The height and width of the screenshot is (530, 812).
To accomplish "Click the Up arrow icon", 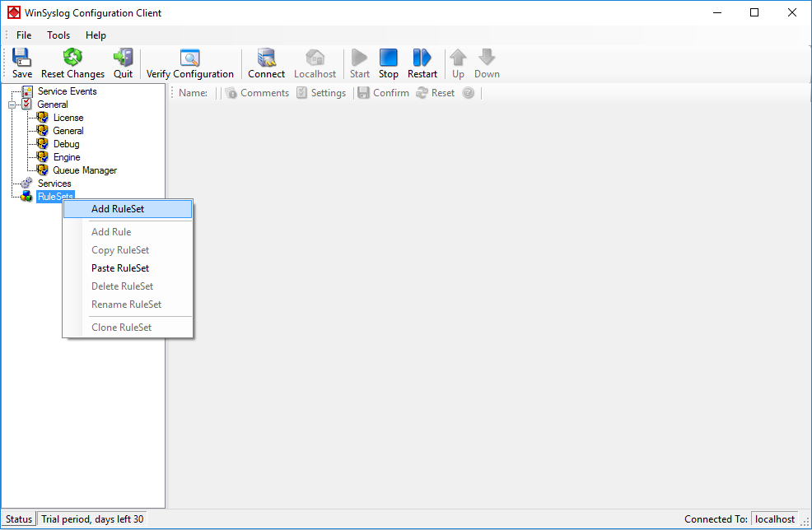I will coord(458,58).
